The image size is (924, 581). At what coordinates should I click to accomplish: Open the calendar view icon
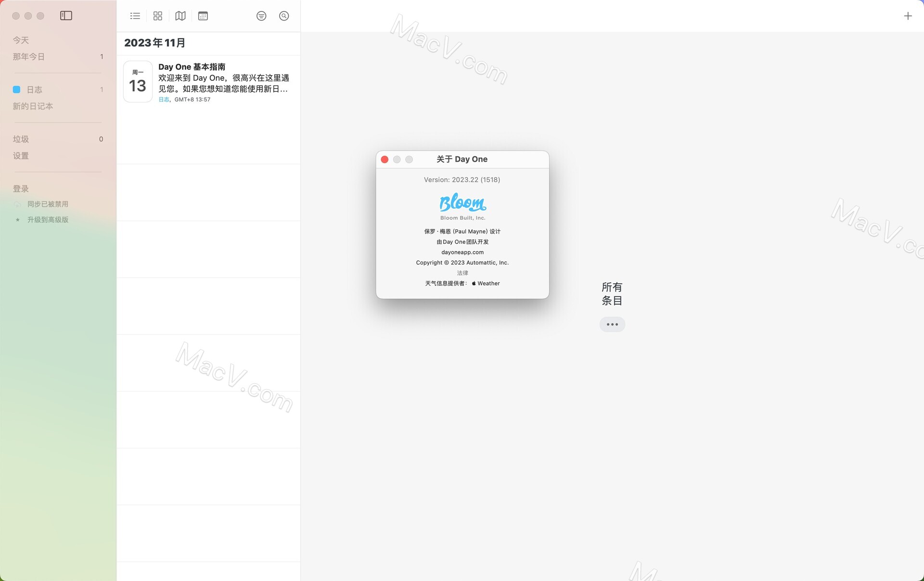point(203,16)
